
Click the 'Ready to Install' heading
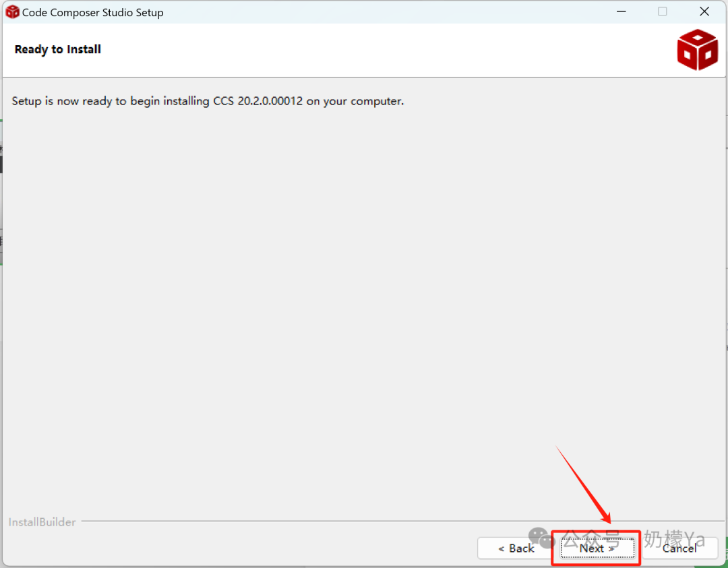pyautogui.click(x=57, y=49)
